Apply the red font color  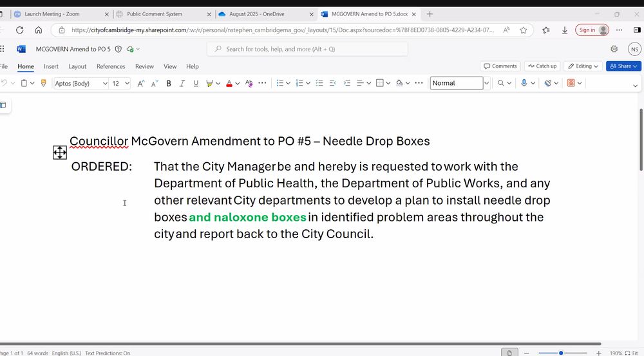click(229, 83)
